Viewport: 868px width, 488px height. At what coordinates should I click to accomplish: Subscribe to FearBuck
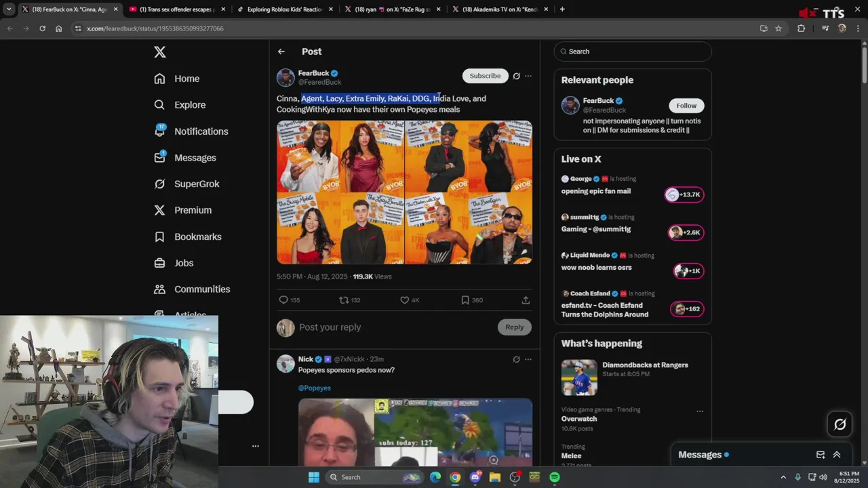[x=485, y=76]
